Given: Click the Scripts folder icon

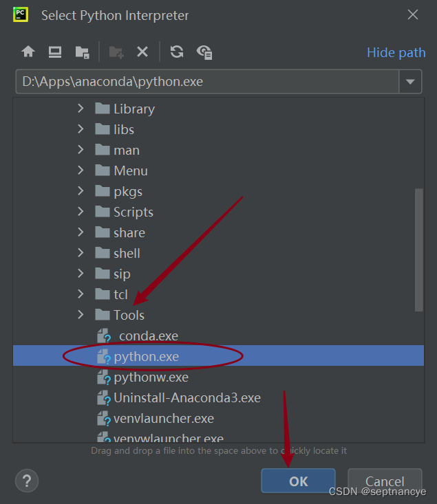Looking at the screenshot, I should point(103,212).
